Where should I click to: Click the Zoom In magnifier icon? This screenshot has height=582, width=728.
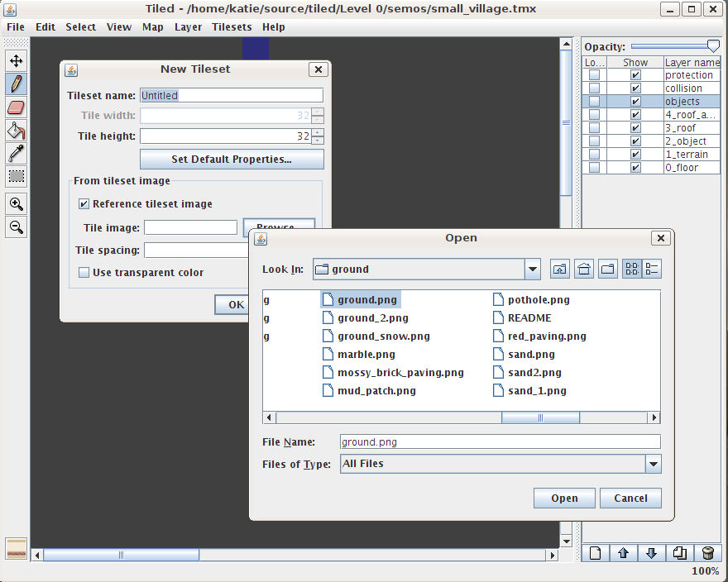16,204
